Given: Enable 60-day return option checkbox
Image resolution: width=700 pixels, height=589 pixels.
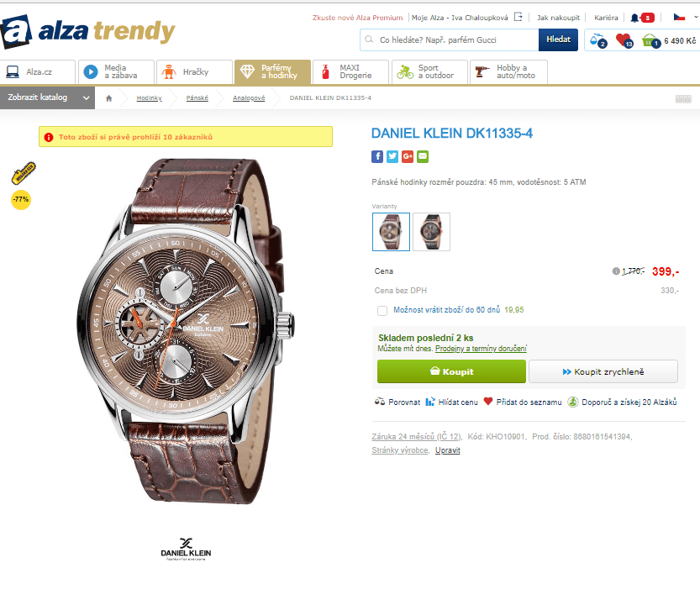Looking at the screenshot, I should [382, 311].
